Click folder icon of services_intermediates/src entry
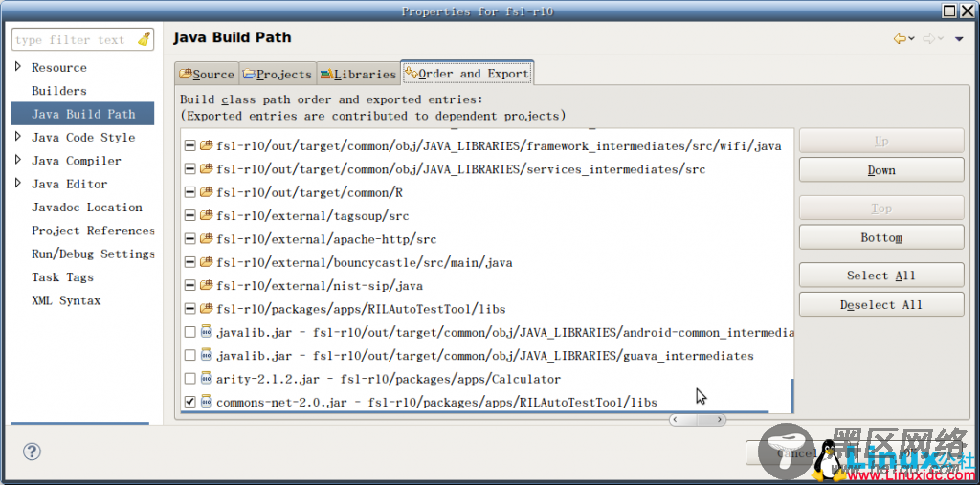Viewport: 980px width, 485px height. coord(207,169)
